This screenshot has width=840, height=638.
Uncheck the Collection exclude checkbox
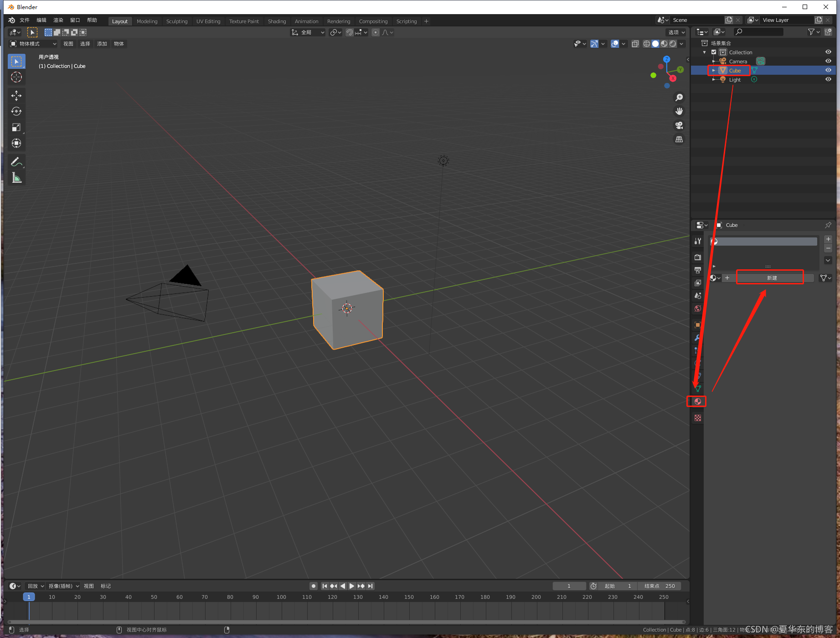pos(714,52)
